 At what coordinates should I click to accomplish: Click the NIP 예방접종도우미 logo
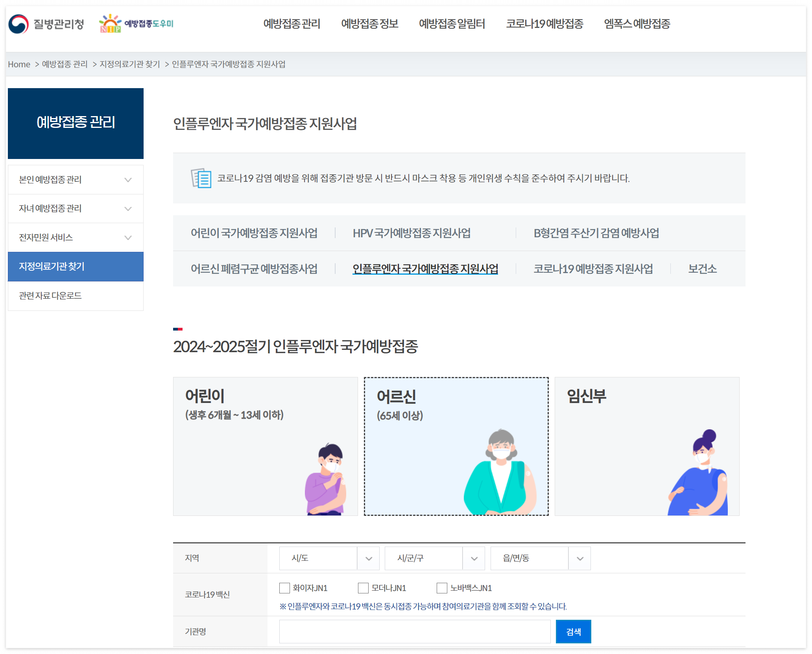click(x=136, y=24)
